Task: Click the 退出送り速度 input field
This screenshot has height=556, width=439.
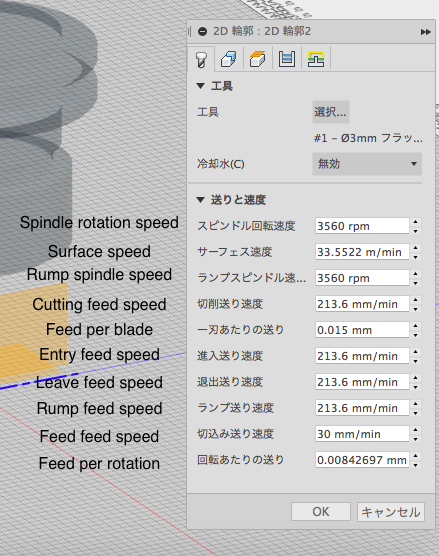Action: [362, 382]
